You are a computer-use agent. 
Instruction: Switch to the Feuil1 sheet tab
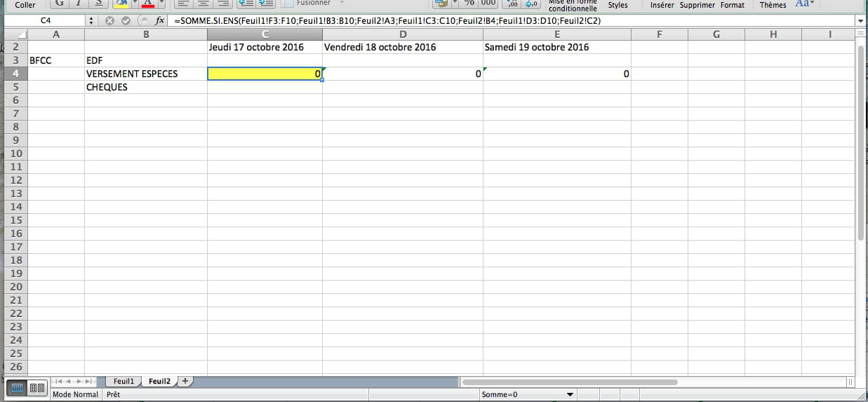[x=123, y=381]
